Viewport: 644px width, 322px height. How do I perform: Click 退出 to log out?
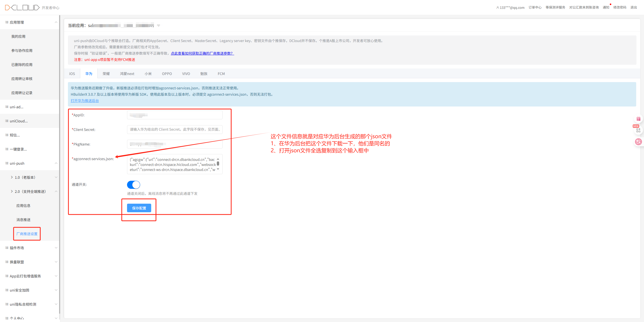(633, 8)
